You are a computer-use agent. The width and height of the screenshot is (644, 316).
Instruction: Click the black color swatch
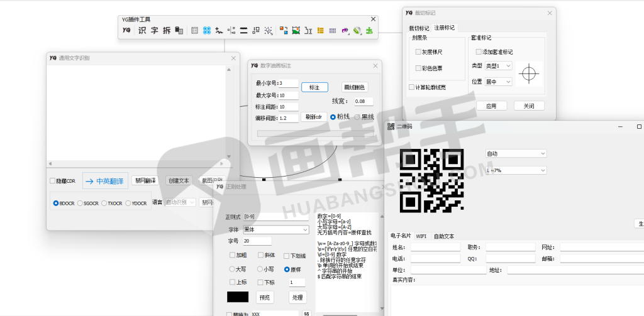pyautogui.click(x=238, y=297)
